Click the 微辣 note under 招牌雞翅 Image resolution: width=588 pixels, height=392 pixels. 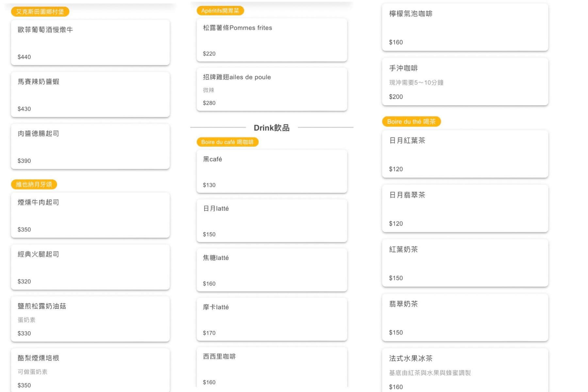(x=209, y=90)
